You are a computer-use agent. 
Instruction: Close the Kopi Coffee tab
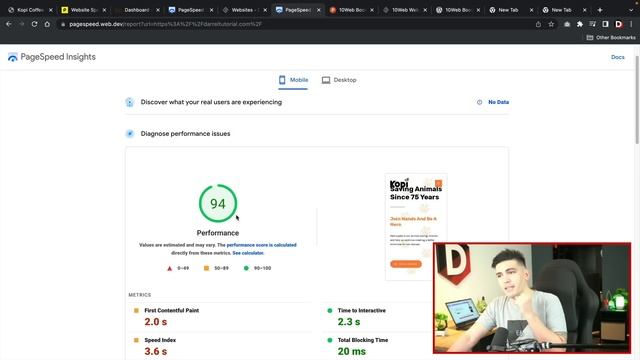[51, 10]
